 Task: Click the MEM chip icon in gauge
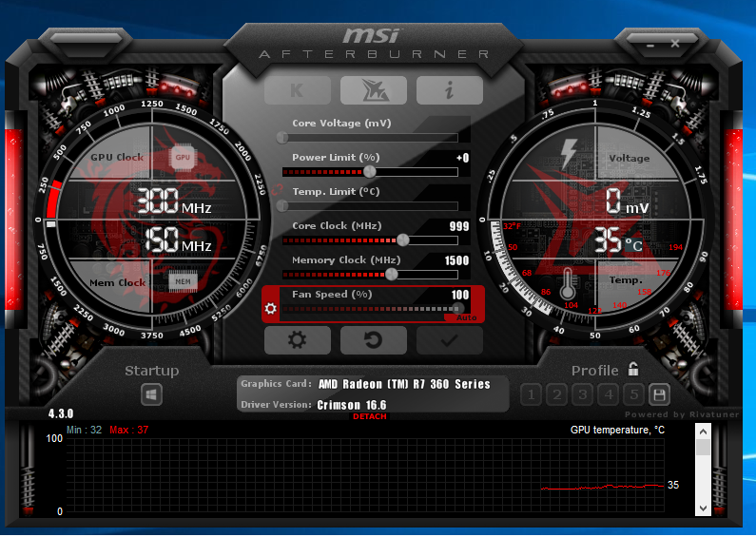pos(183,282)
